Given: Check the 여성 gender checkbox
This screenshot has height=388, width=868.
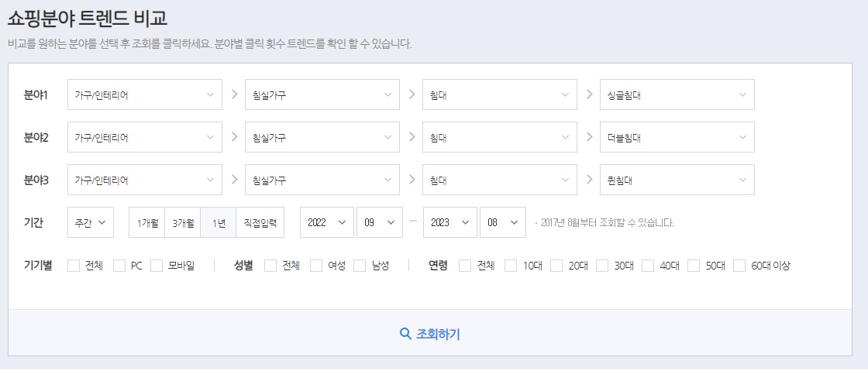Looking at the screenshot, I should pos(316,266).
